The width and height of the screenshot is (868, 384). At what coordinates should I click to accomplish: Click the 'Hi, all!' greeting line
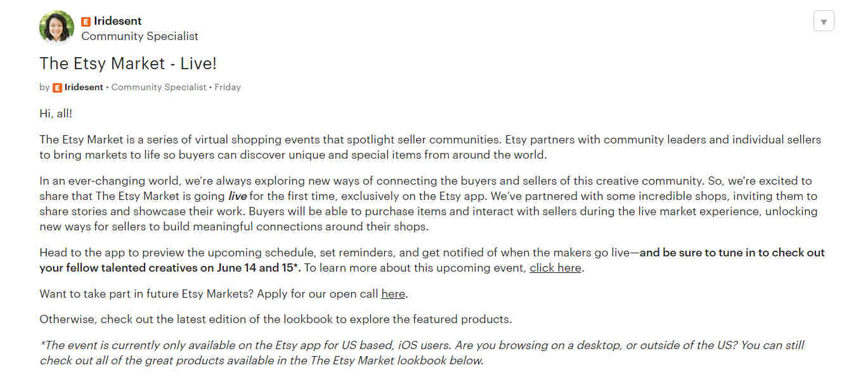point(56,114)
